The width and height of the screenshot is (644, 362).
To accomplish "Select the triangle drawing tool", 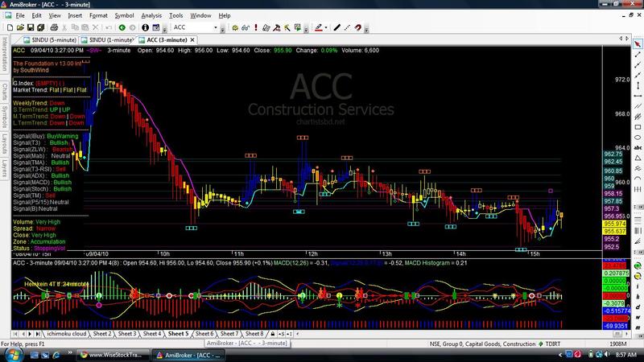I will [x=638, y=158].
